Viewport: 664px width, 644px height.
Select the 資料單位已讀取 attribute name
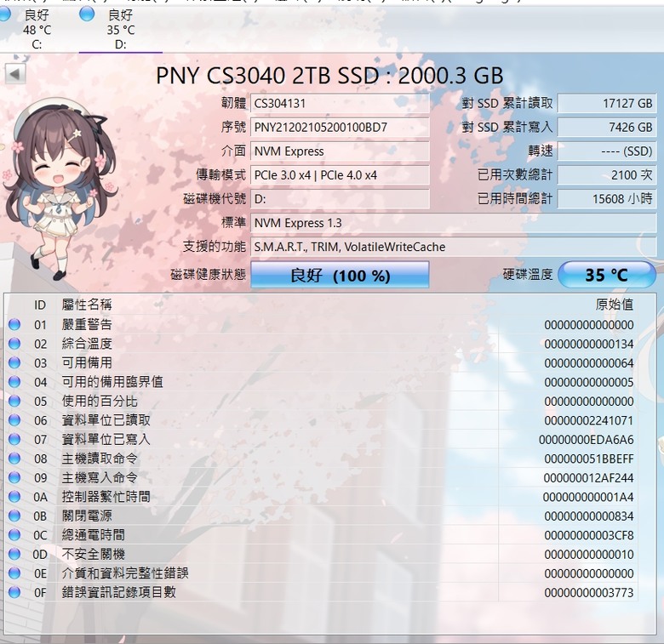pos(106,420)
